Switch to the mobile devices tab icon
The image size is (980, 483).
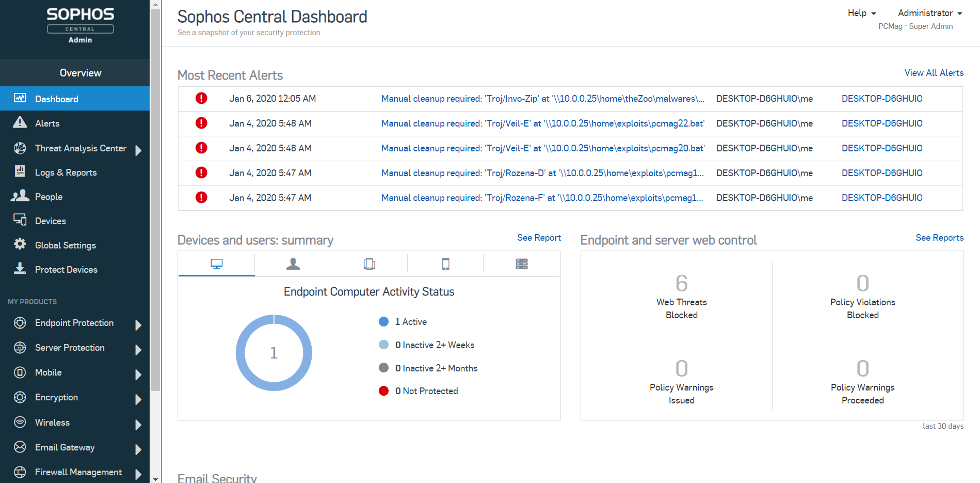(369, 264)
